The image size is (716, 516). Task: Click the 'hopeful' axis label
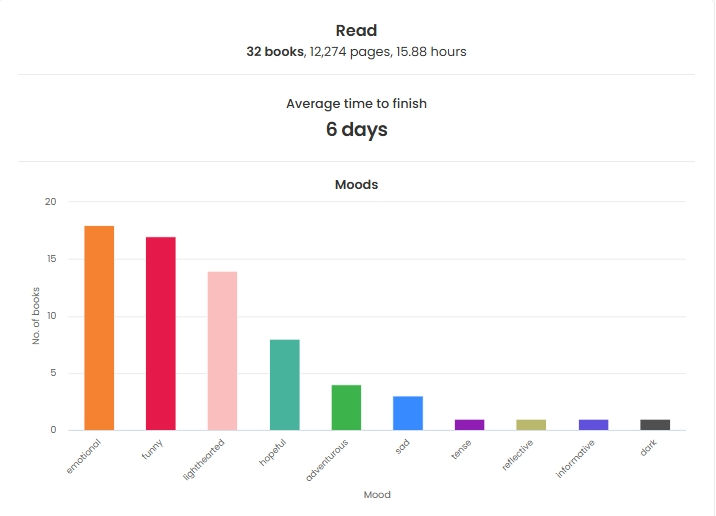pos(273,452)
